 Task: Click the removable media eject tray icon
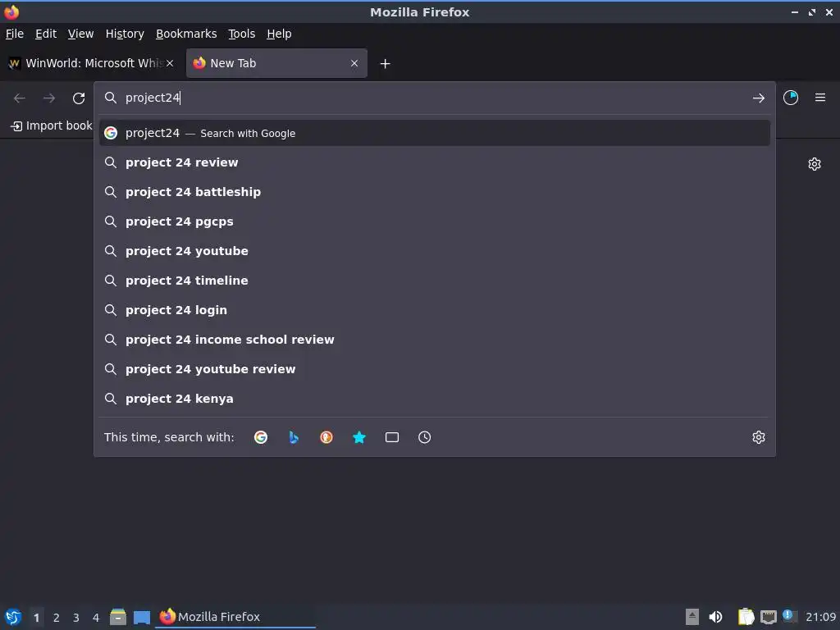(x=692, y=617)
